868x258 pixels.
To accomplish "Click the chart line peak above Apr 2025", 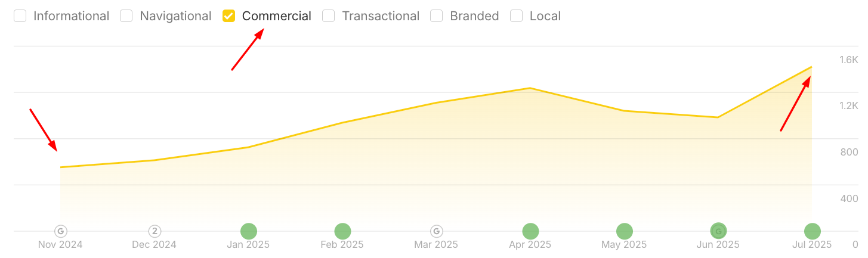I will pos(530,88).
